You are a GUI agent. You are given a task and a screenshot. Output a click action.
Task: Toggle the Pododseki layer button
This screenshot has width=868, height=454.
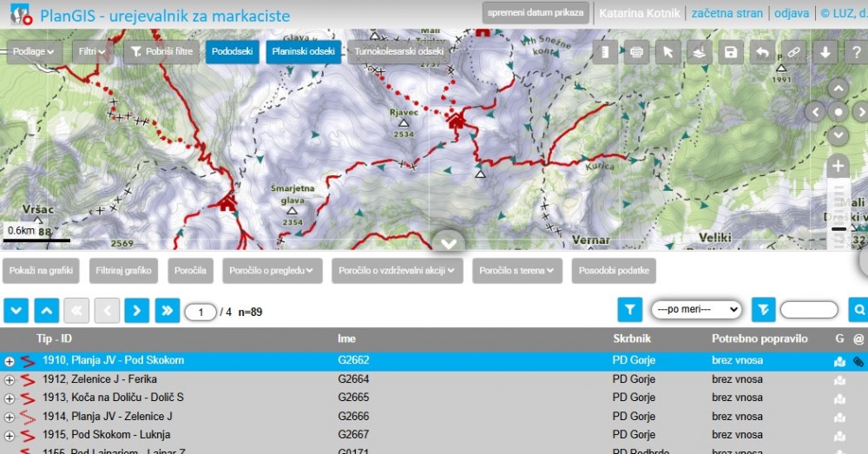[x=233, y=52]
